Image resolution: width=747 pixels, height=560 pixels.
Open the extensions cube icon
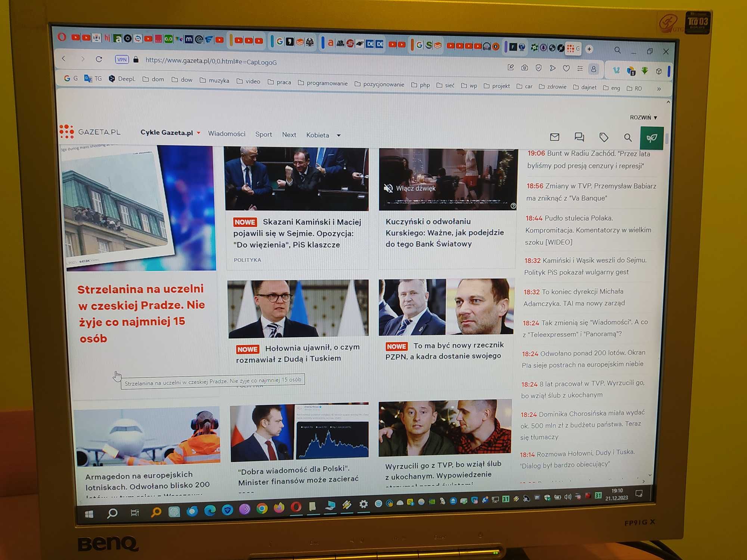pyautogui.click(x=659, y=71)
